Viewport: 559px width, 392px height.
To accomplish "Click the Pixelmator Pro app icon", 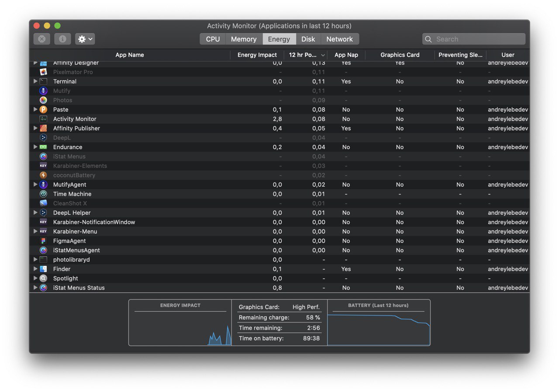I will coord(43,72).
